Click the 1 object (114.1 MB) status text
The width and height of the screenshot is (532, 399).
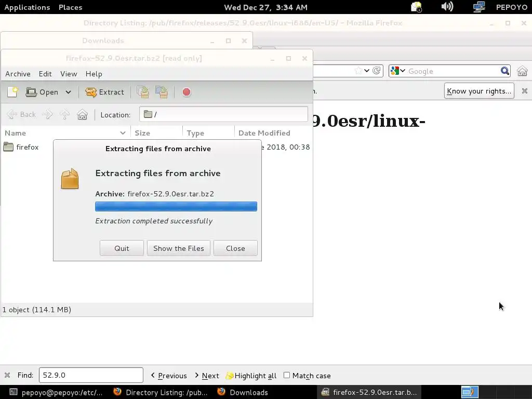click(x=37, y=310)
